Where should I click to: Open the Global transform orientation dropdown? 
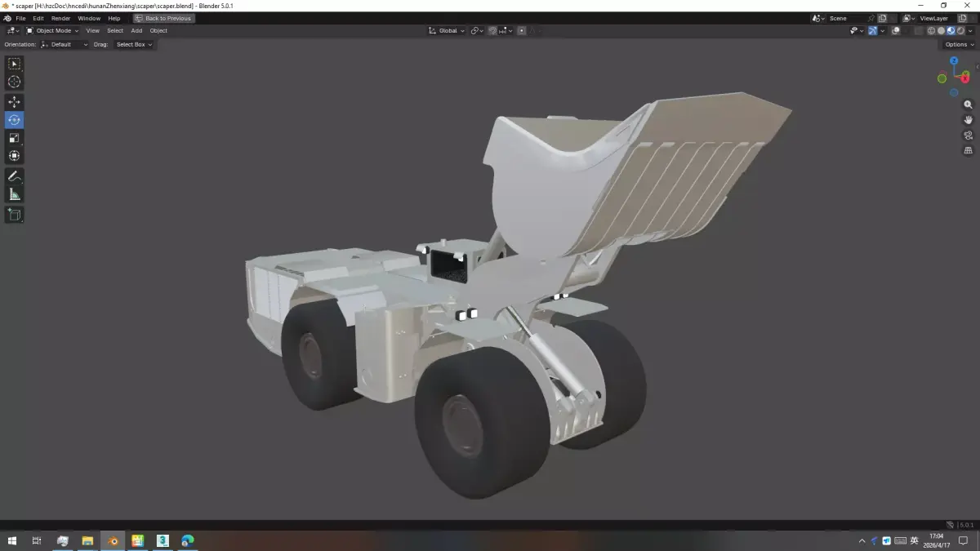click(x=446, y=30)
